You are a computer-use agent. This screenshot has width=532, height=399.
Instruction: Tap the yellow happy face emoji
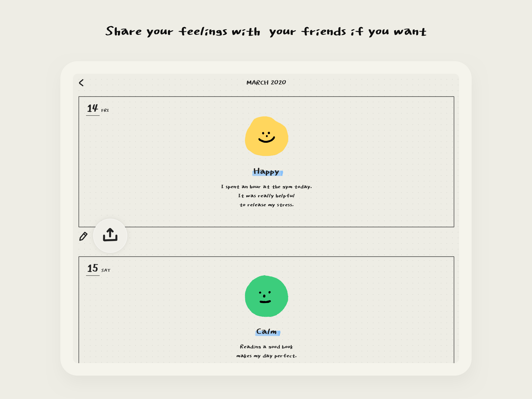click(x=266, y=136)
